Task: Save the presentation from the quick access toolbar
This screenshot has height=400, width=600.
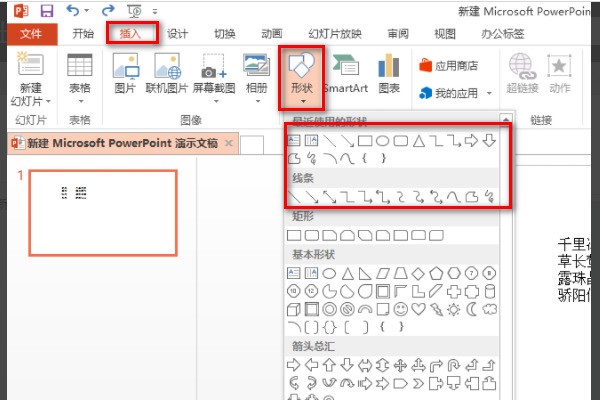Action: pos(47,11)
